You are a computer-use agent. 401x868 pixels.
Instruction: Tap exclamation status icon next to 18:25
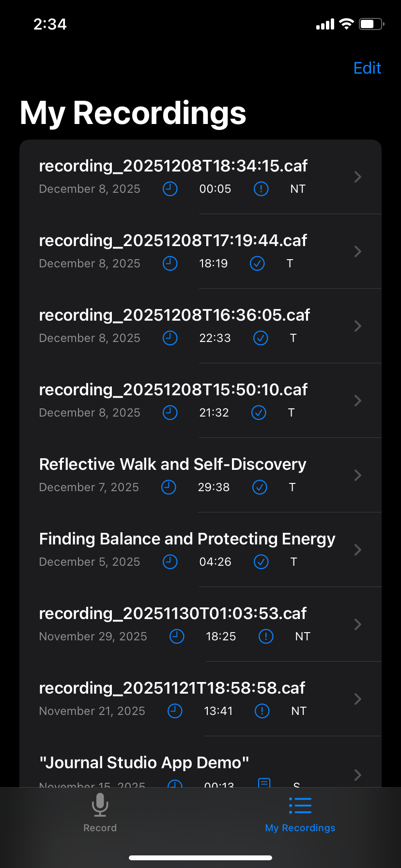tap(266, 636)
